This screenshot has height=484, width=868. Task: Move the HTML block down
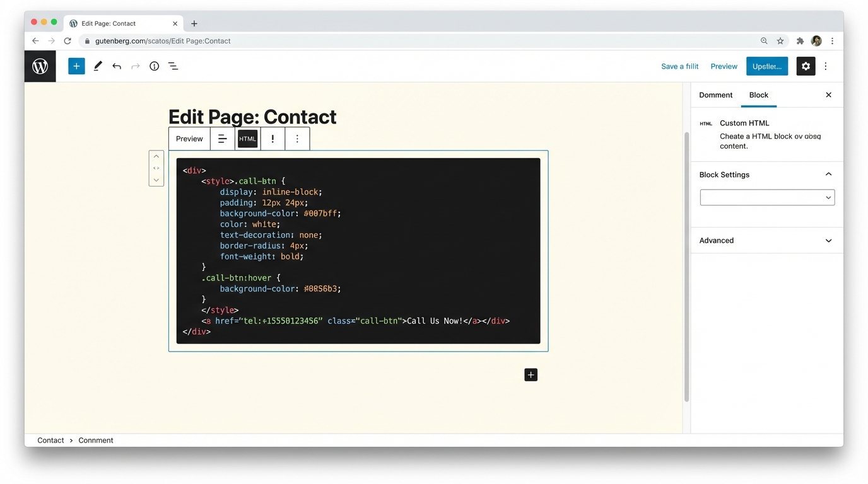point(156,180)
